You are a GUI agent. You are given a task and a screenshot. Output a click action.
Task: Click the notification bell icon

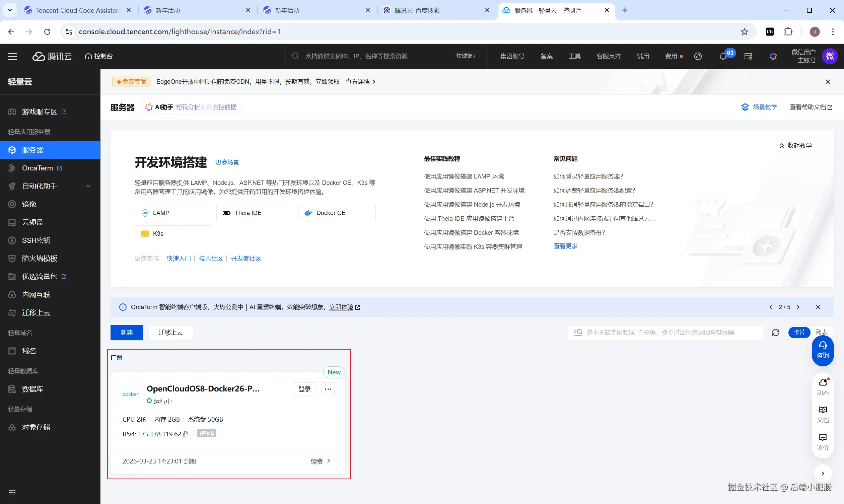point(723,56)
